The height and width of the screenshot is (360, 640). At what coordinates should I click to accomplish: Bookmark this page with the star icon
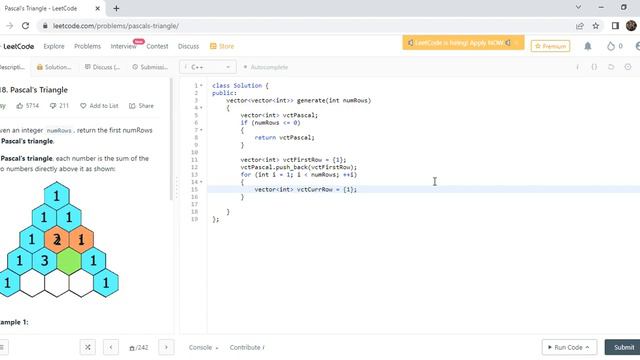click(x=596, y=26)
